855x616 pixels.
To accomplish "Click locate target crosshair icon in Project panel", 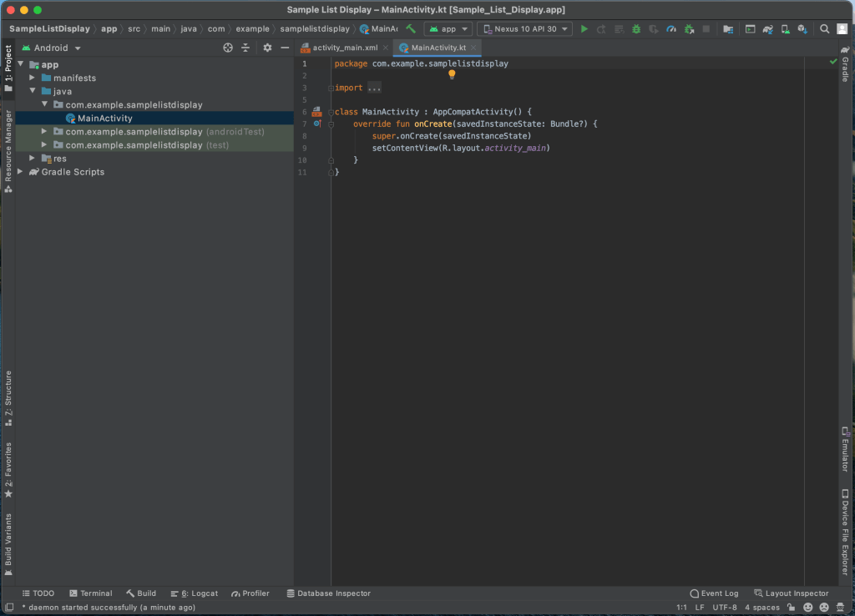I will click(x=228, y=48).
